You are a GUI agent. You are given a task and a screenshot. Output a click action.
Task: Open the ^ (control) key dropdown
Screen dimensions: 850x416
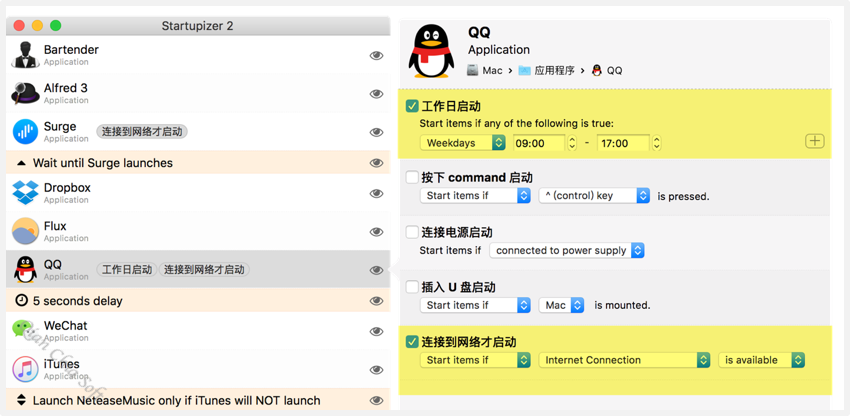click(x=594, y=196)
